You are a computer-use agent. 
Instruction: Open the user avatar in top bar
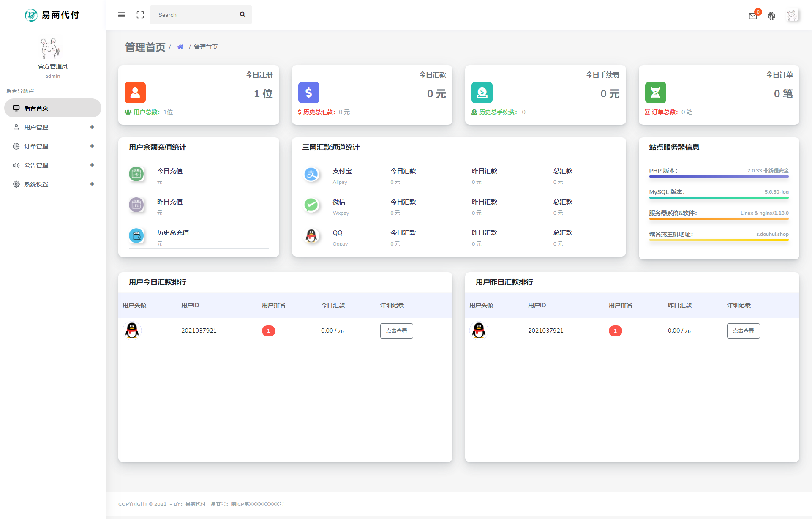point(792,16)
